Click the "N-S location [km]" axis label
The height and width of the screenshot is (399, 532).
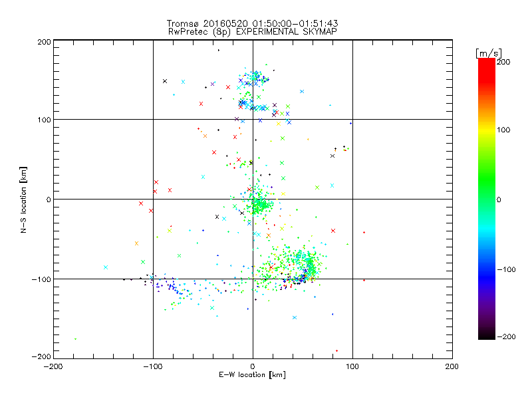tap(23, 200)
